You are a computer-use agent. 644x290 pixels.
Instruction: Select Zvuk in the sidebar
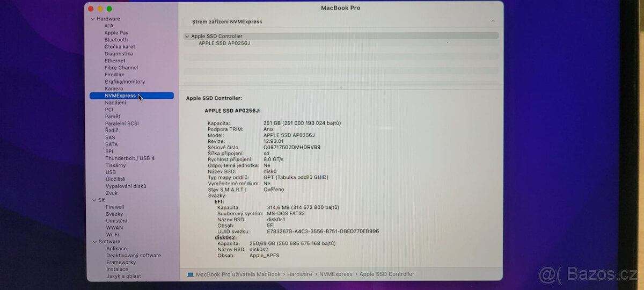pos(112,193)
